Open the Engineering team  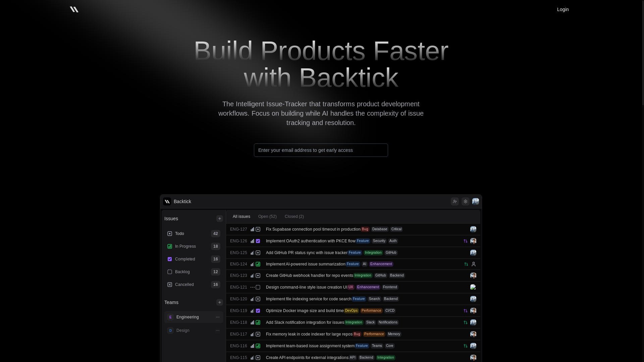[x=194, y=317]
